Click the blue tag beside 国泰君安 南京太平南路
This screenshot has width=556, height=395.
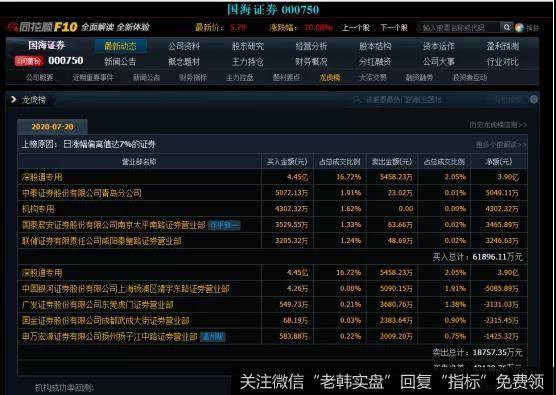tap(224, 225)
